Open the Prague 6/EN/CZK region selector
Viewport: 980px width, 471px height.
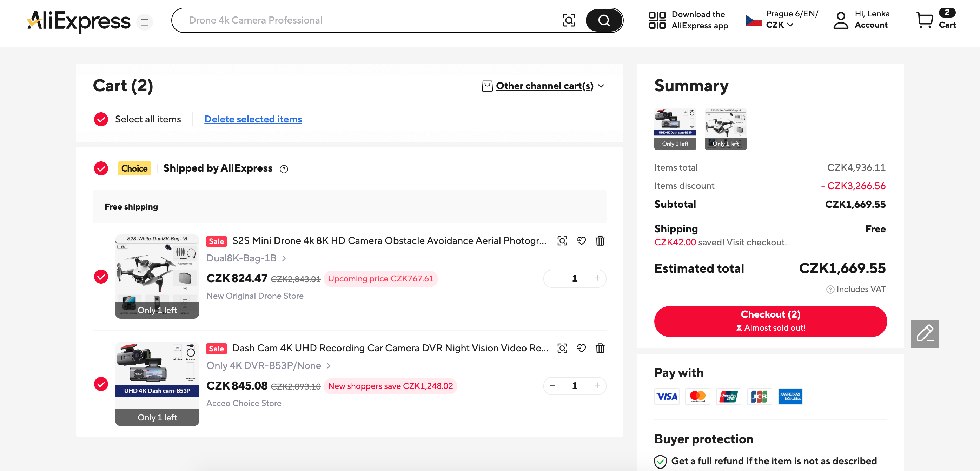[x=781, y=19]
